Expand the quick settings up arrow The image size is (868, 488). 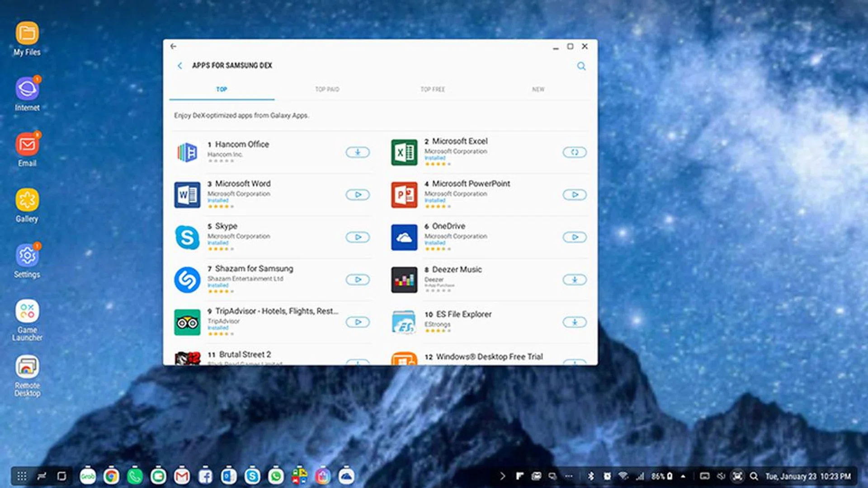pyautogui.click(x=683, y=476)
